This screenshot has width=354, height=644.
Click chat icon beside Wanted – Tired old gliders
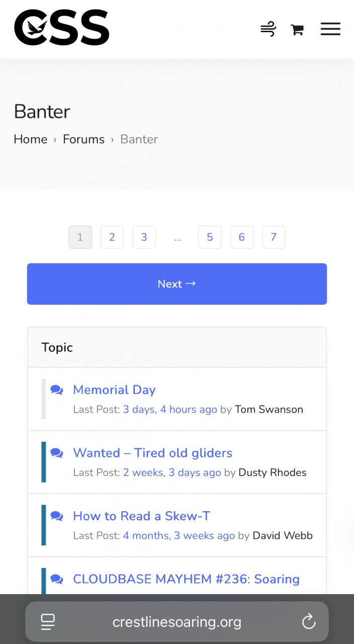(57, 453)
